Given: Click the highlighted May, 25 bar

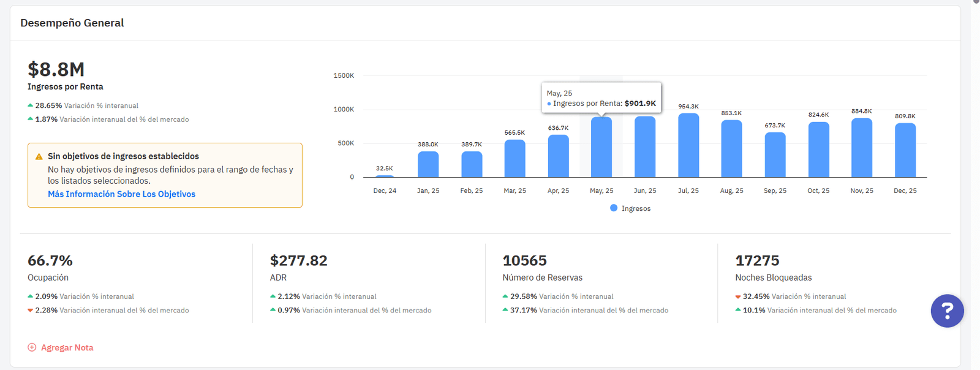Looking at the screenshot, I should 601,147.
